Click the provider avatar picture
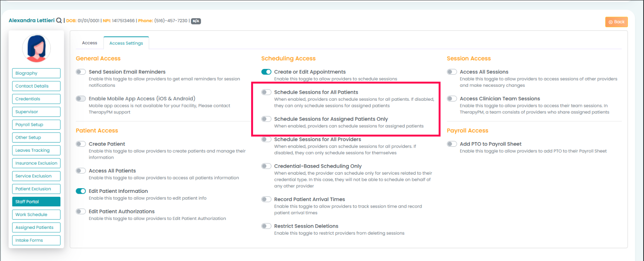 tap(36, 48)
